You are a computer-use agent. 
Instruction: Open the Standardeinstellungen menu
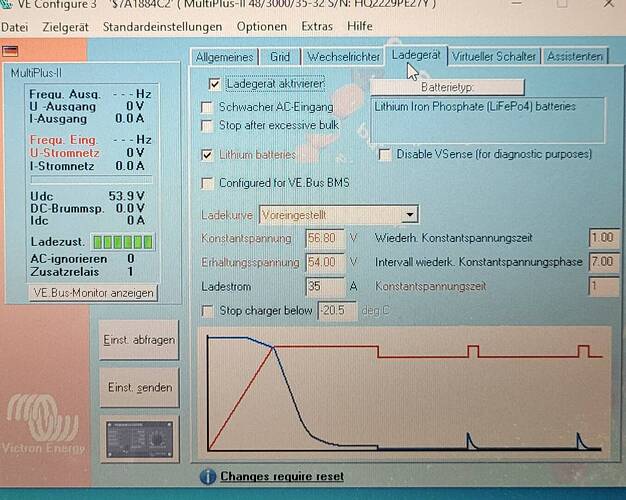(x=162, y=27)
